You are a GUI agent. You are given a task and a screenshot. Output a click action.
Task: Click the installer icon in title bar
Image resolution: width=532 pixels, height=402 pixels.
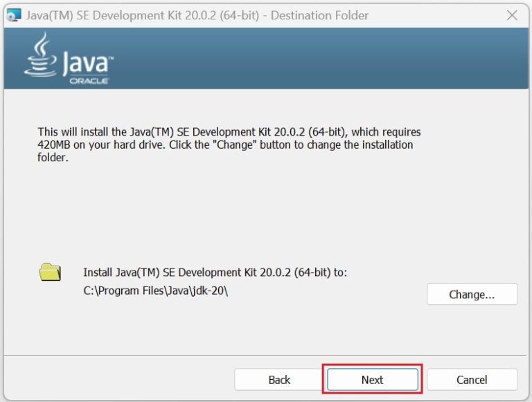(14, 15)
